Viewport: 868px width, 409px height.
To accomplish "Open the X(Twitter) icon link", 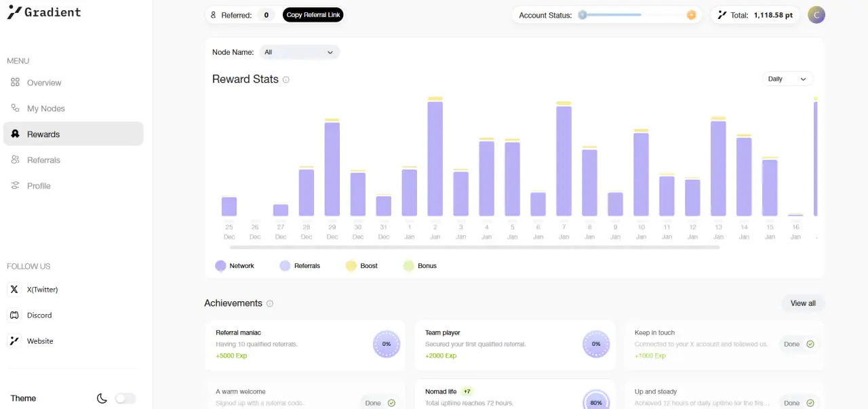I will pyautogui.click(x=14, y=290).
